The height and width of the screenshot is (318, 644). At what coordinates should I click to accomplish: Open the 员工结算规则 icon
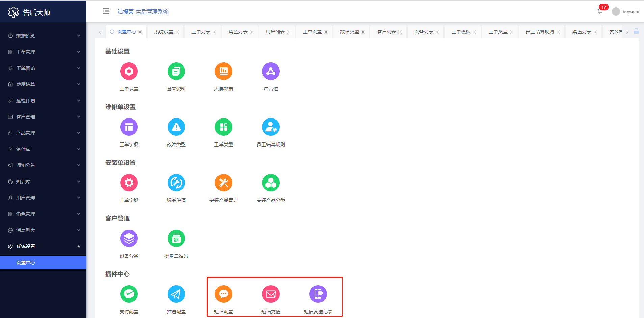(271, 127)
